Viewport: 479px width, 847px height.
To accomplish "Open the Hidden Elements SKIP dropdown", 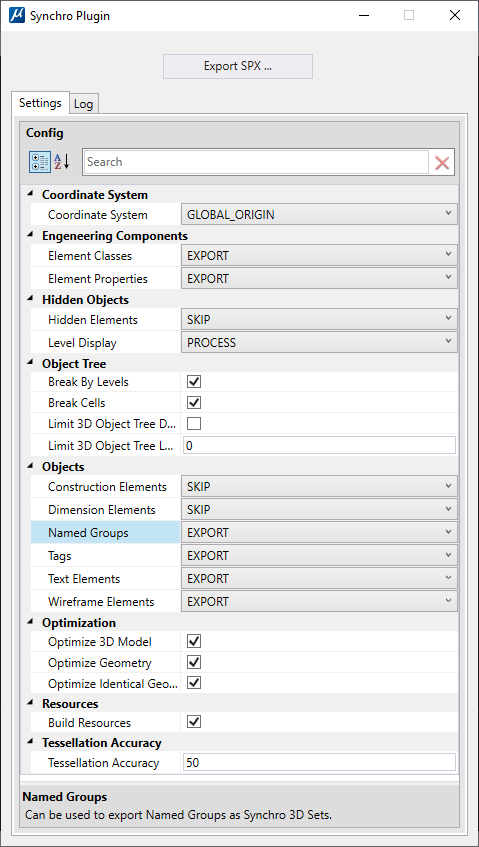I will click(319, 319).
